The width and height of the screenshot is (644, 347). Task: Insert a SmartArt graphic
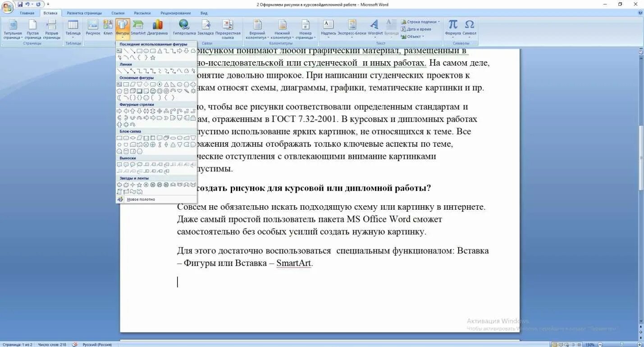tap(138, 27)
